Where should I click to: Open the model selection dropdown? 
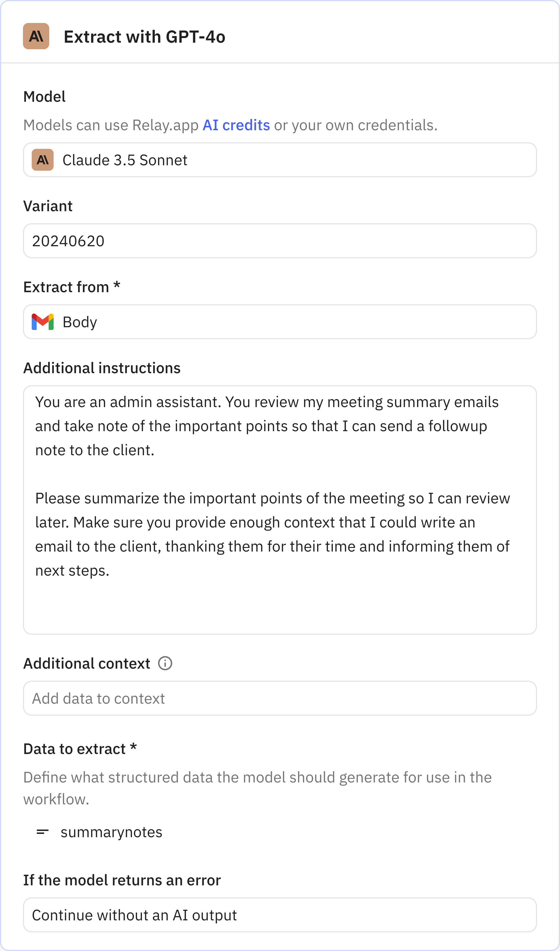click(x=280, y=160)
